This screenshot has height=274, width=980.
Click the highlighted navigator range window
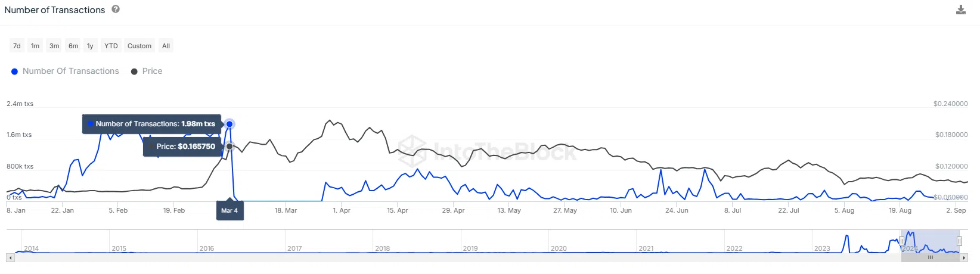pyautogui.click(x=931, y=241)
